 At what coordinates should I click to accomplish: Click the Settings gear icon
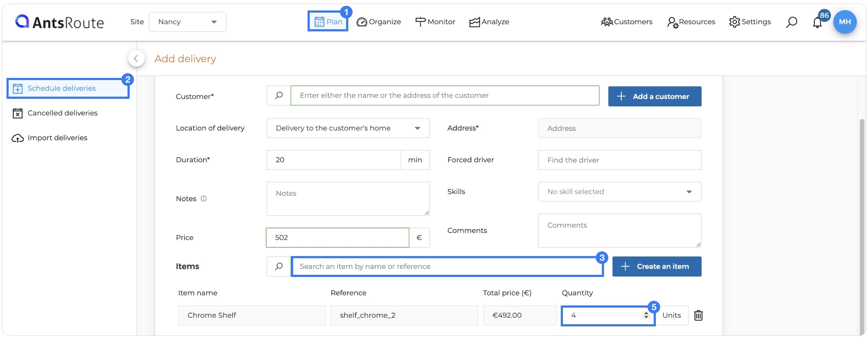[734, 22]
